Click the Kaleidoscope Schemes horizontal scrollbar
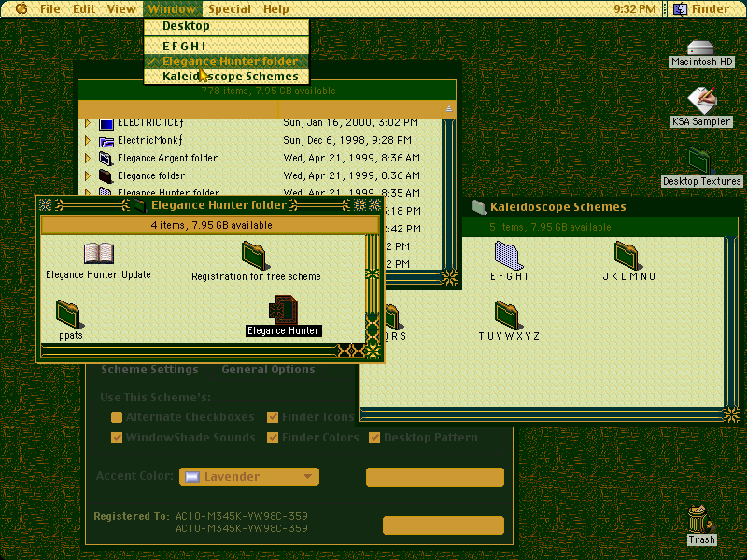Image resolution: width=747 pixels, height=560 pixels. coord(542,414)
